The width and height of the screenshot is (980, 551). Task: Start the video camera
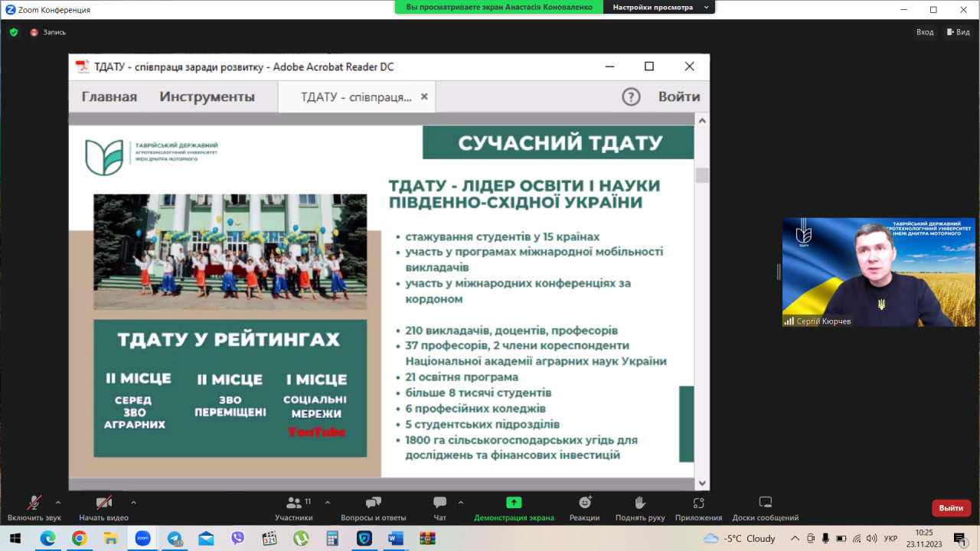[103, 503]
